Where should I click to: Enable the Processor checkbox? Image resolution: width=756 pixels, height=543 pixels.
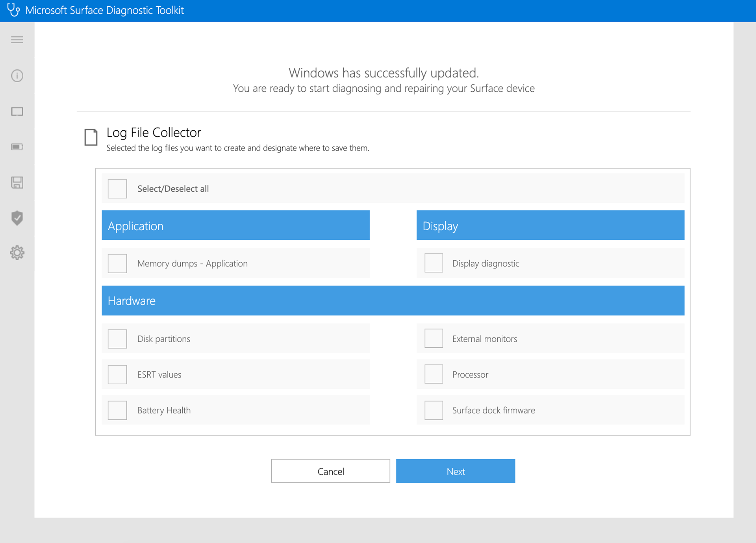(x=434, y=374)
